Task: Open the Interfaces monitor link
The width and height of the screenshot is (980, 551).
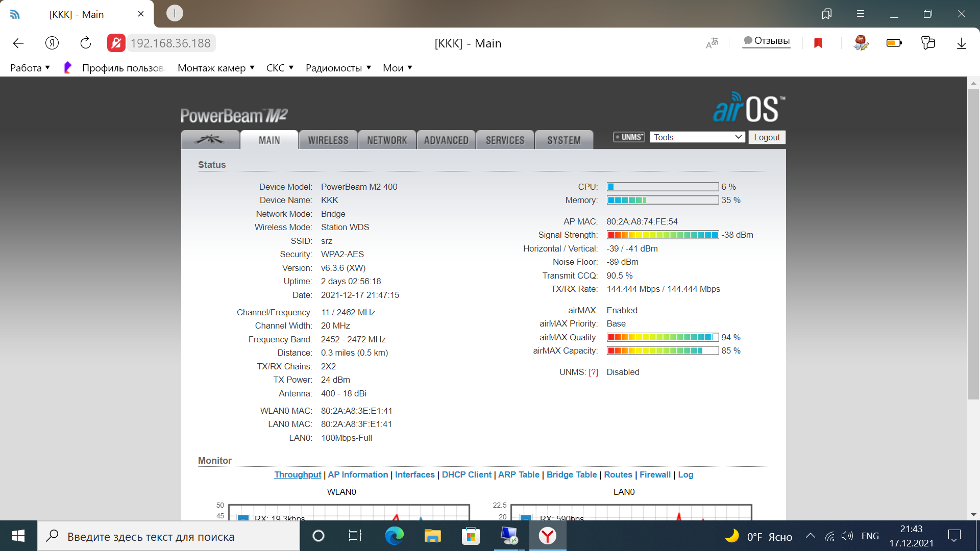Action: (414, 474)
